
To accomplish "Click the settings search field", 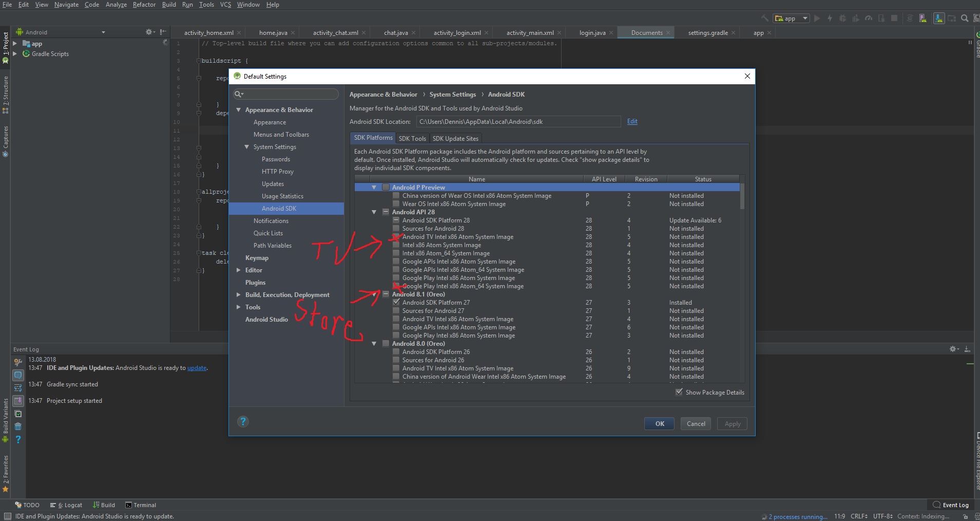I will coord(286,94).
